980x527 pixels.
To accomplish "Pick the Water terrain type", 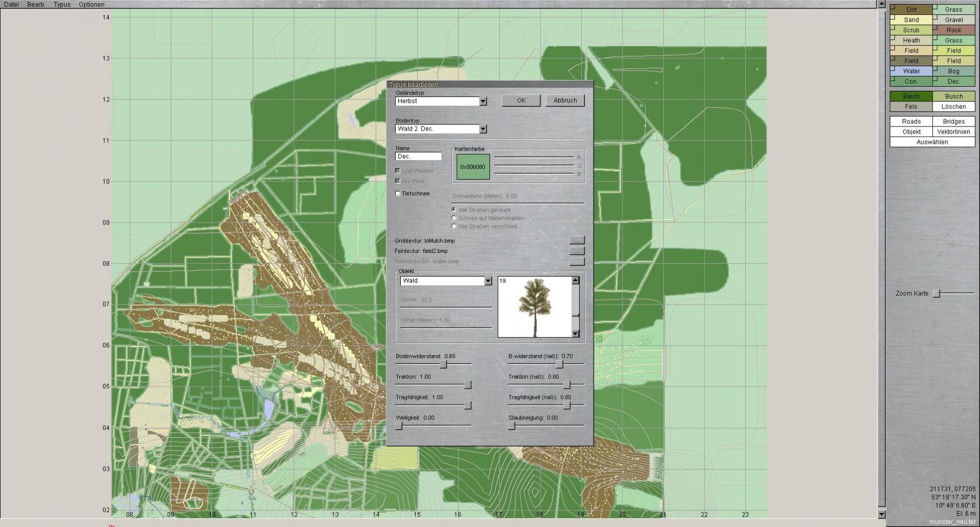I will point(911,71).
